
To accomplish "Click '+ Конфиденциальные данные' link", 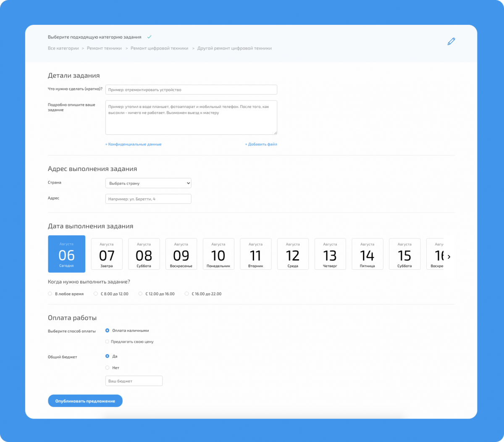I will [x=133, y=144].
